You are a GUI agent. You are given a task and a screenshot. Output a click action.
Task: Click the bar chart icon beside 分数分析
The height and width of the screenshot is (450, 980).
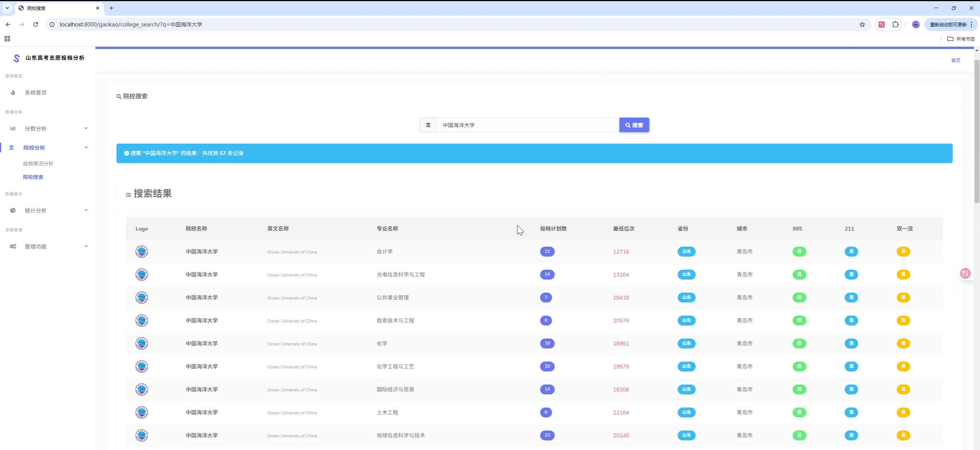13,128
